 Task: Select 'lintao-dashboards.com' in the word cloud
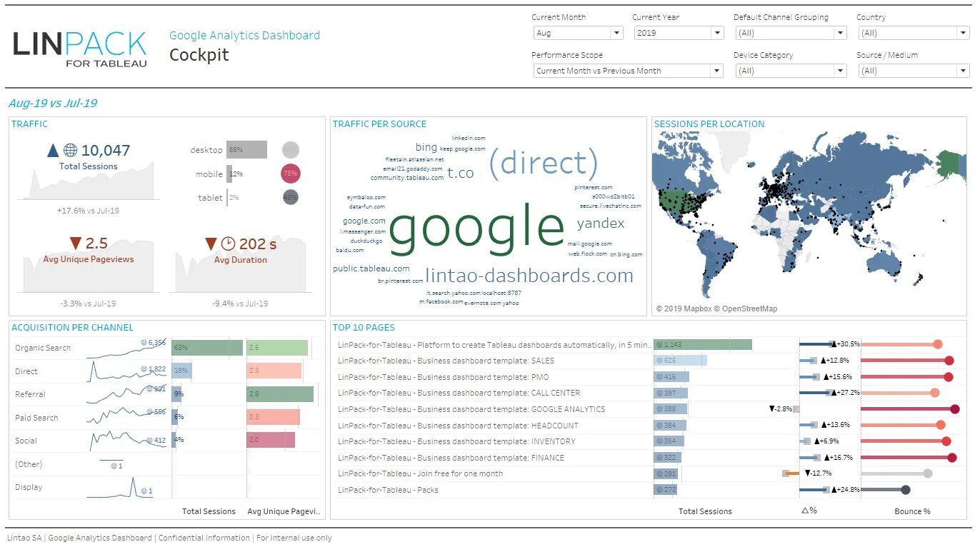click(529, 276)
